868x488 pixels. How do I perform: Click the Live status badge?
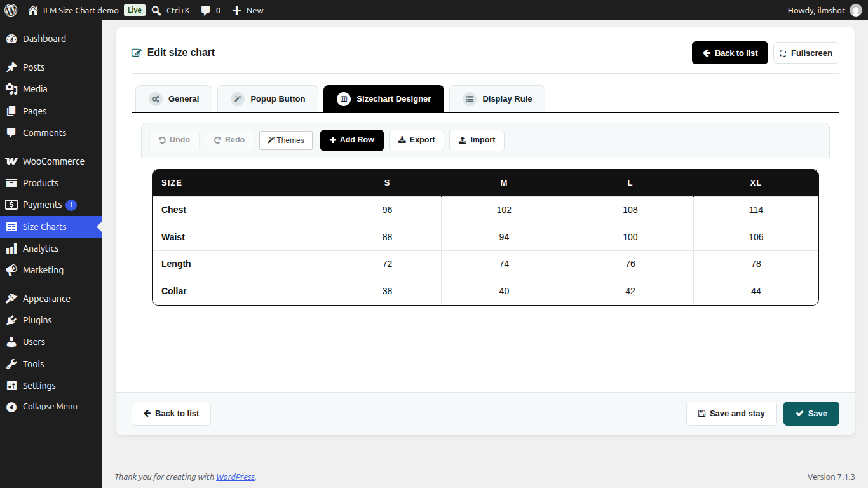tap(135, 10)
